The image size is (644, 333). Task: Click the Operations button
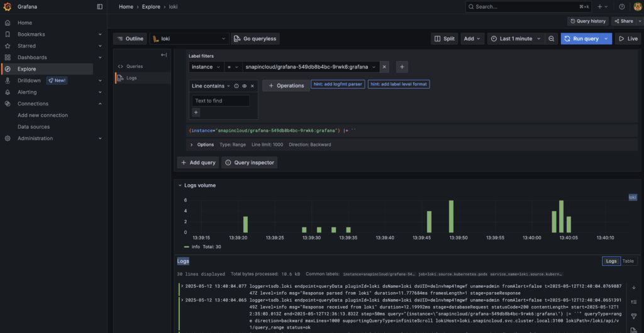pos(286,85)
